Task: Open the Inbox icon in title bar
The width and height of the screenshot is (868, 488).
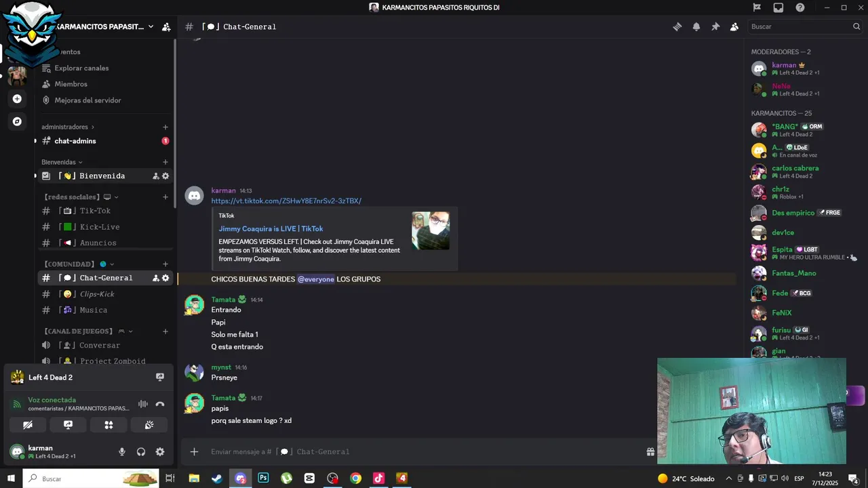Action: coord(778,7)
